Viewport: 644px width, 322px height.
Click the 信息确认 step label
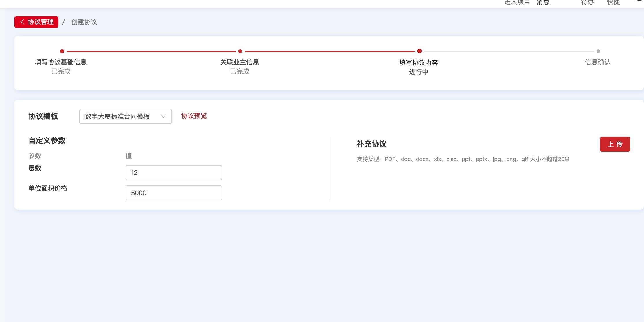tap(597, 62)
